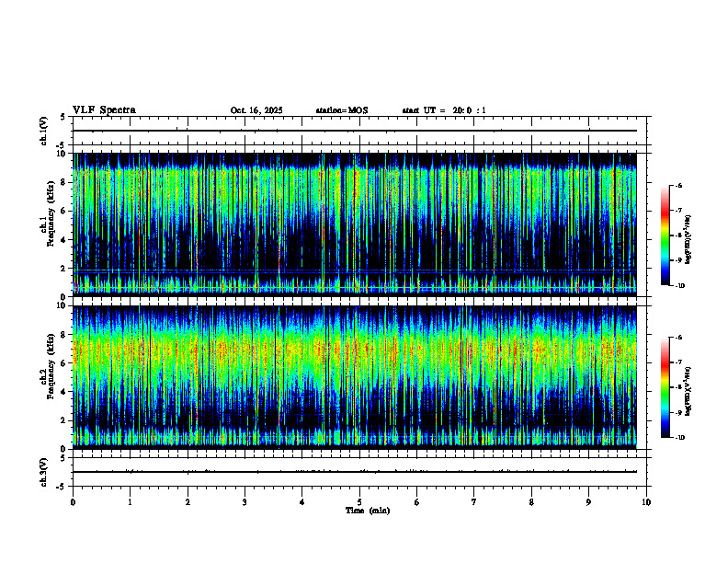Click the "ch.3(V)" axis label
The width and height of the screenshot is (728, 563).
point(43,472)
